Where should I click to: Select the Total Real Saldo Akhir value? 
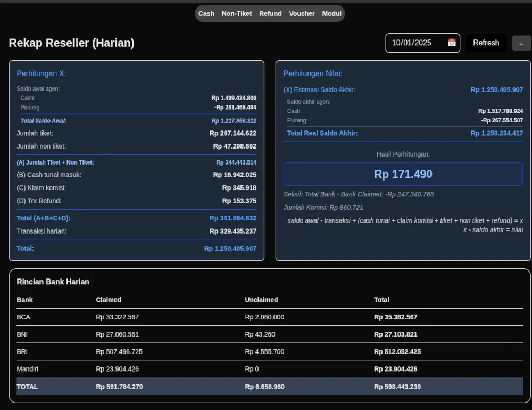tap(497, 133)
